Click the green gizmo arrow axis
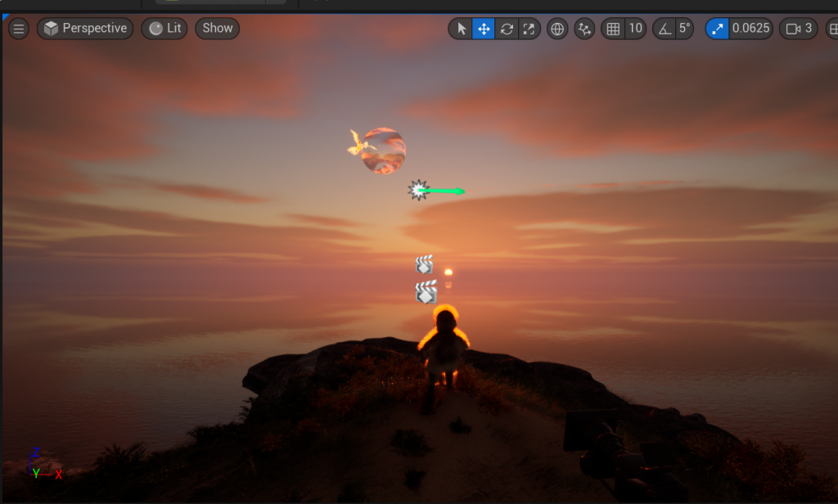Screen dimensions: 838x504 [x=444, y=191]
